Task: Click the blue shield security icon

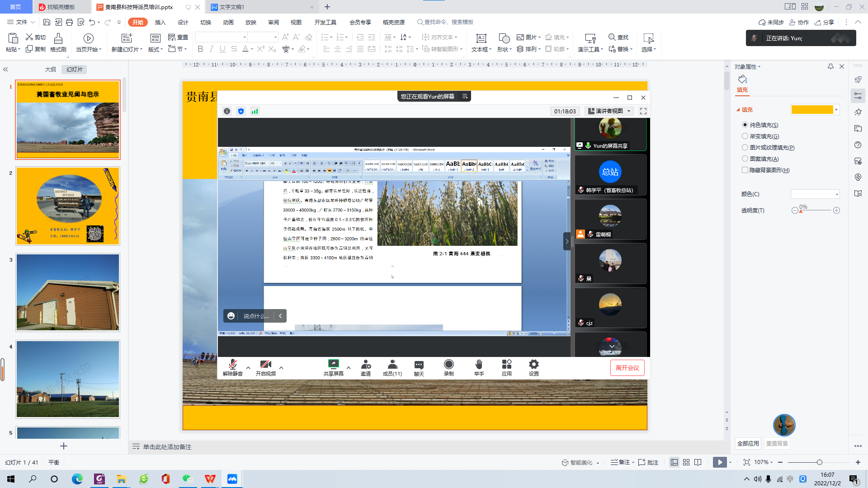Action: (241, 111)
